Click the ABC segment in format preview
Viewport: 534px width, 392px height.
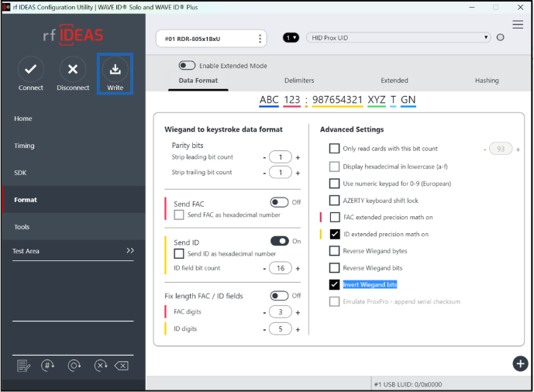pos(269,100)
